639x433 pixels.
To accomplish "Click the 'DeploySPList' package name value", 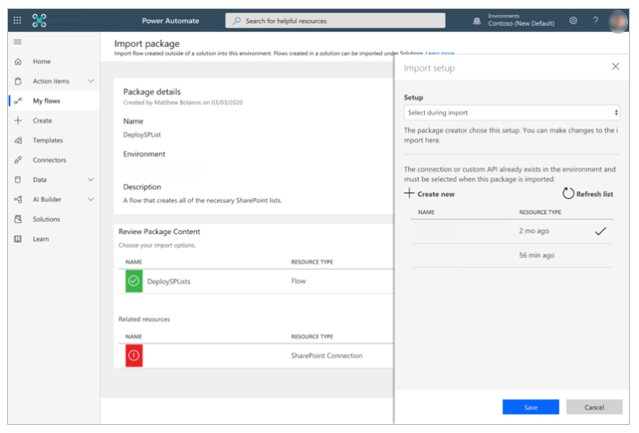I will [x=142, y=135].
